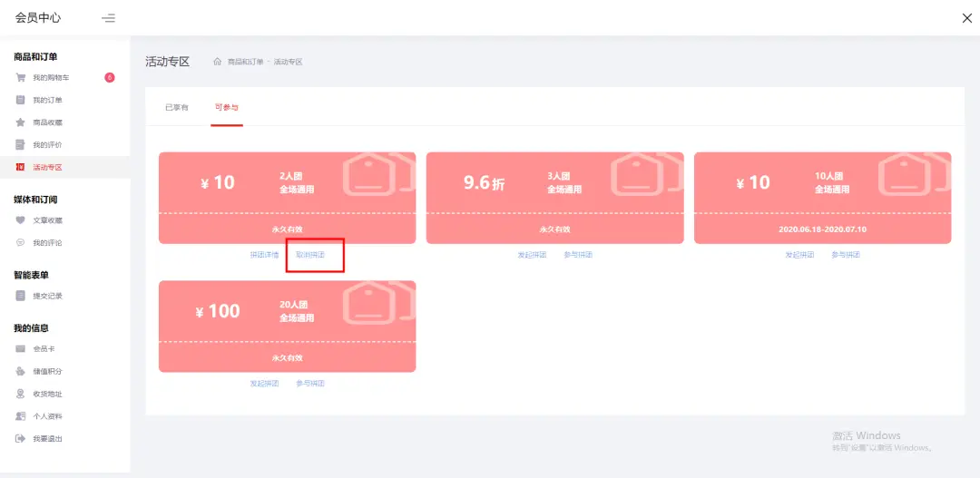This screenshot has height=478, width=980.
Task: Click 发起拼团 under the ¥100 20人团 coupon
Action: point(264,384)
